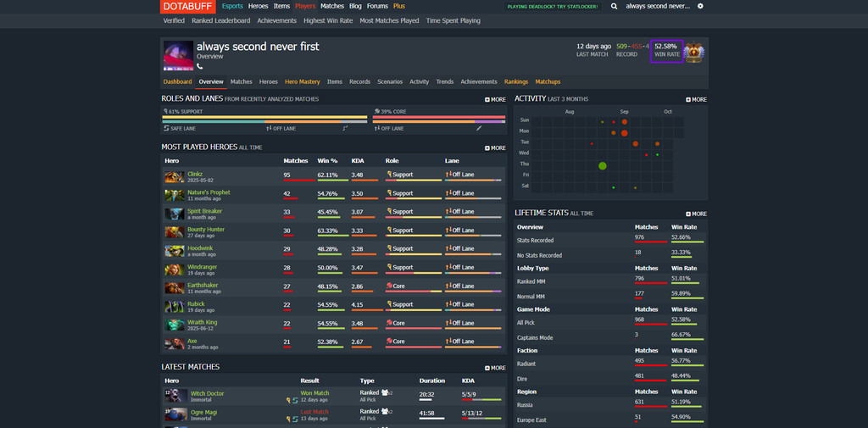This screenshot has height=428, width=868.
Task: Open Esports in top navigation
Action: click(232, 6)
